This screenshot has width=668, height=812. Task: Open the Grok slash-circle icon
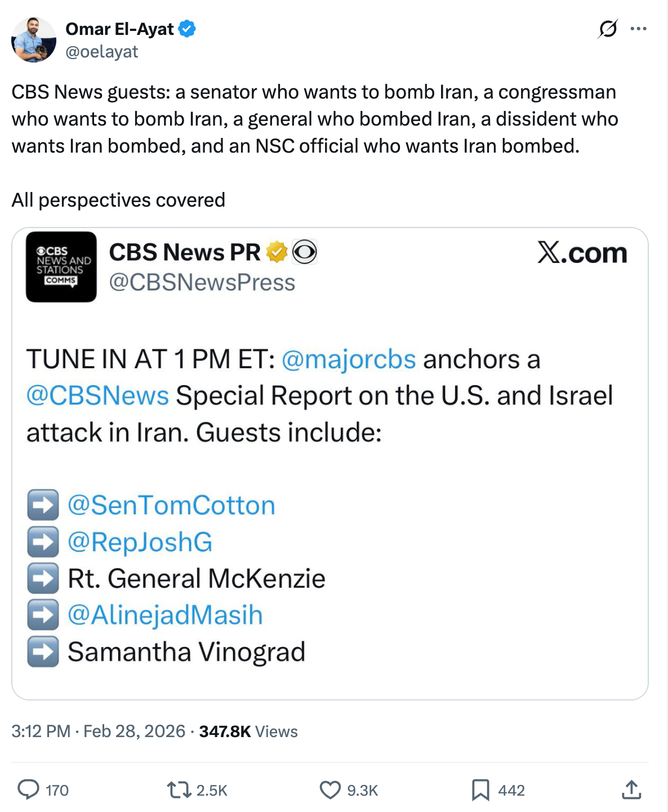608,29
